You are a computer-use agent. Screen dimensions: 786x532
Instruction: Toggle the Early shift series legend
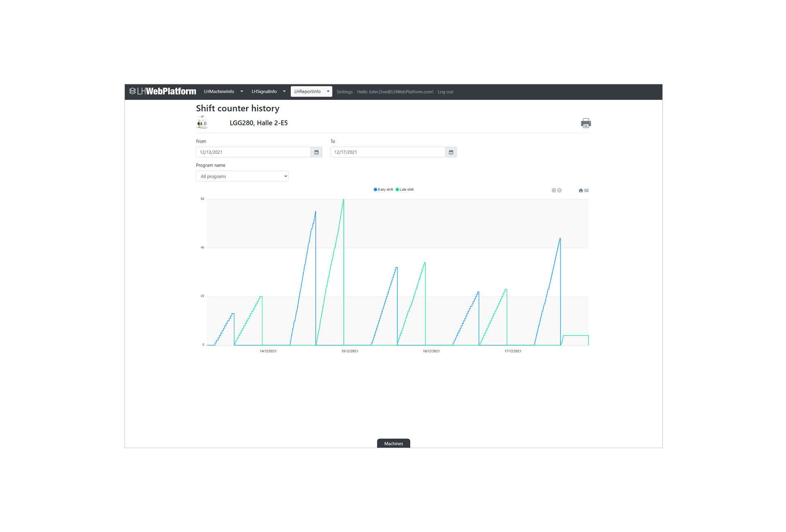[x=383, y=189]
